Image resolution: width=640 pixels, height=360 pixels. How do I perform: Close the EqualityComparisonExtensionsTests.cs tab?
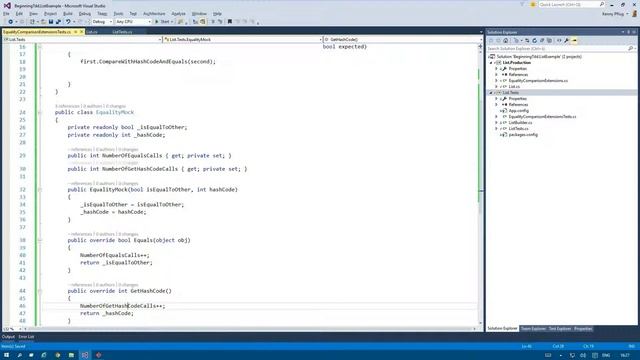(81, 32)
